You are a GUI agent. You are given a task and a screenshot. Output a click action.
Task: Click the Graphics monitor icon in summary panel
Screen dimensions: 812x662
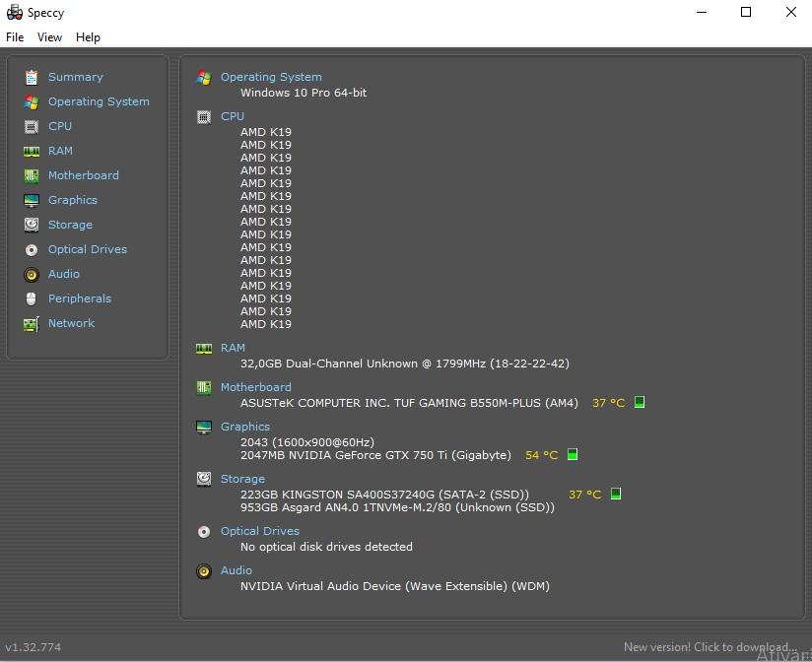204,427
